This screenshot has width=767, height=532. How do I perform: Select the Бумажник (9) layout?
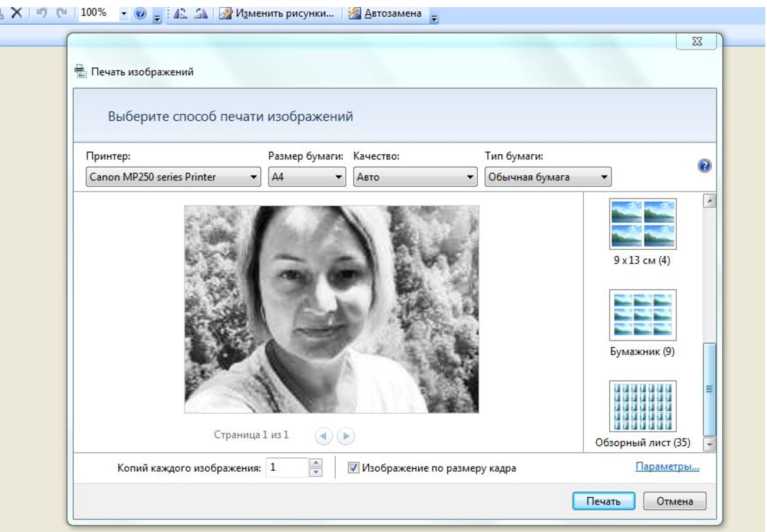[643, 324]
